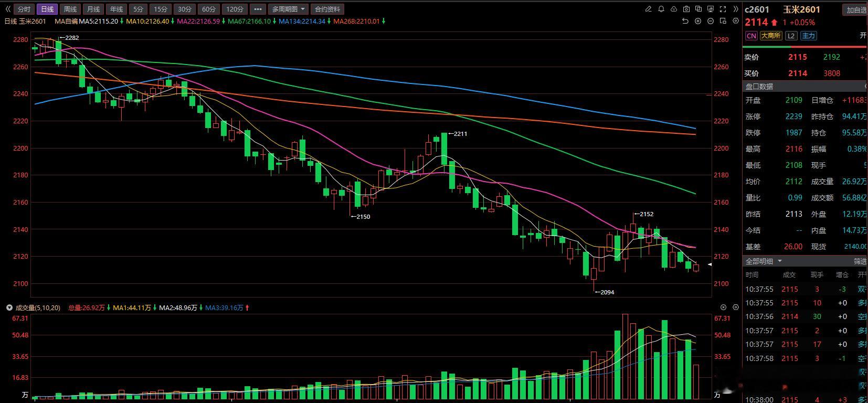The width and height of the screenshot is (868, 403).
Task: Select the 日线 daily period tab
Action: tap(47, 9)
